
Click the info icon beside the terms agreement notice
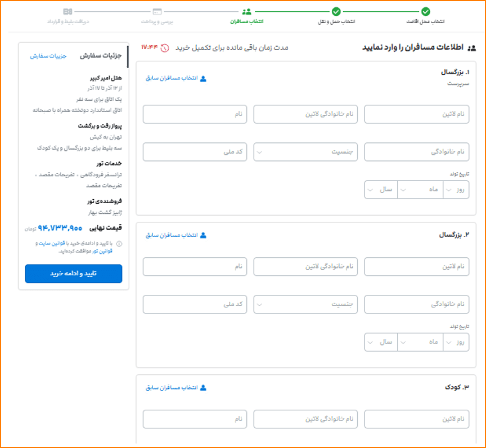click(119, 244)
